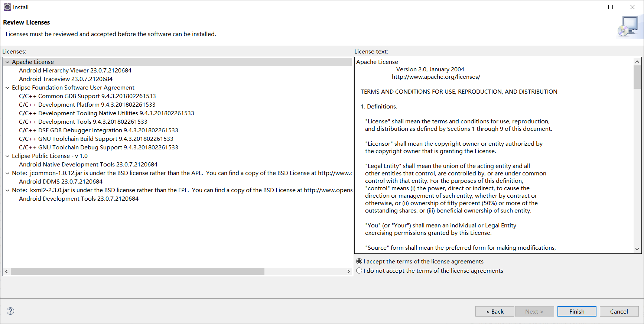644x324 pixels.
Task: Select Android Development Tools 23.0.7.2120684
Action: pos(79,199)
